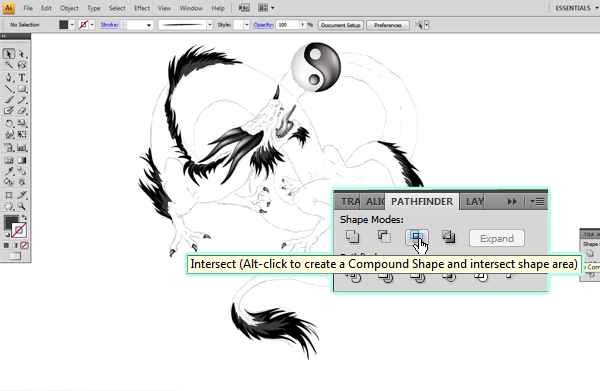The image size is (600, 391).
Task: Select the Blob Brush tool
Action: pyautogui.click(x=9, y=111)
